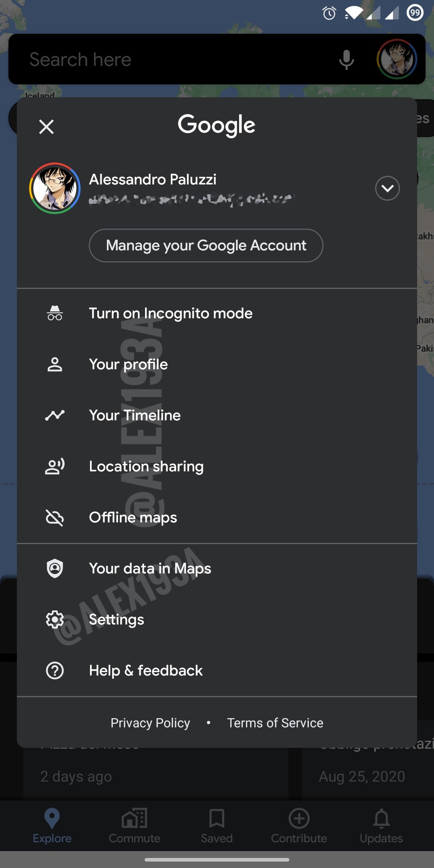Screen dimensions: 434x868
Task: Open the Terms of Service link
Action: pyautogui.click(x=275, y=723)
